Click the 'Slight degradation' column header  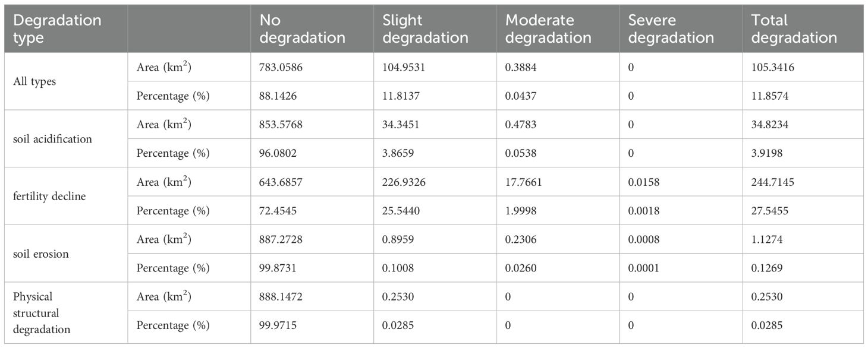pos(425,29)
